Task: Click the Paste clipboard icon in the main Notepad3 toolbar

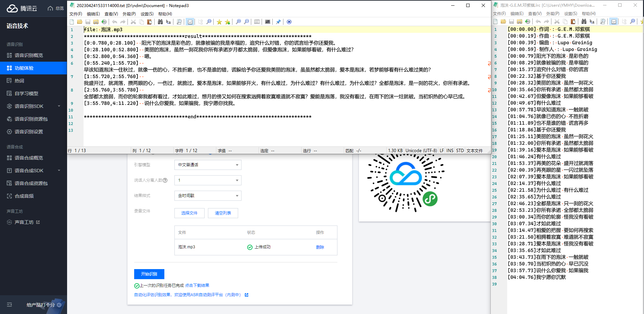Action: tap(150, 22)
